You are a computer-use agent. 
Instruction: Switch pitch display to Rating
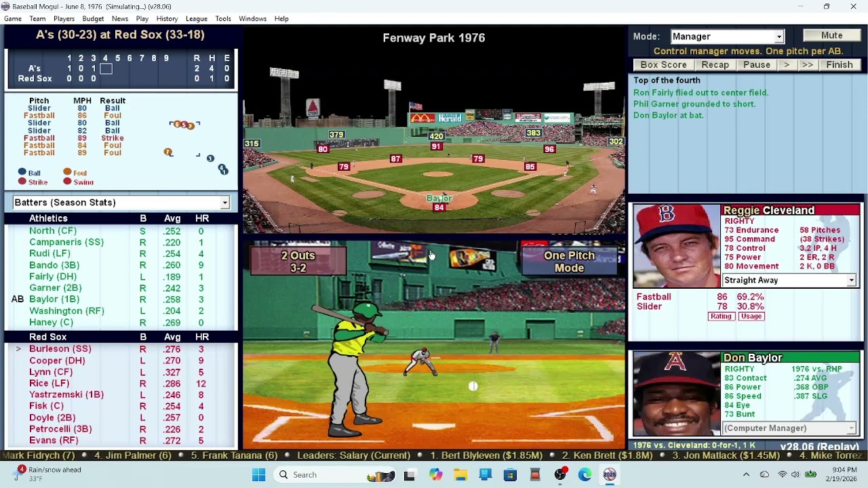(x=721, y=317)
